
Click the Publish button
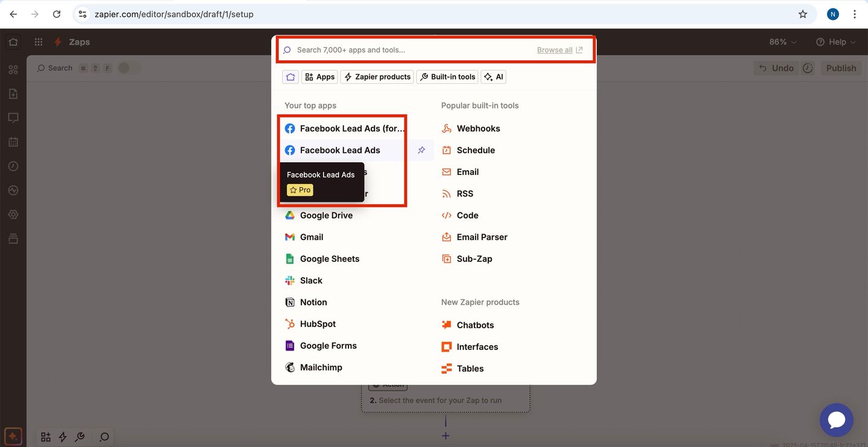click(x=841, y=68)
